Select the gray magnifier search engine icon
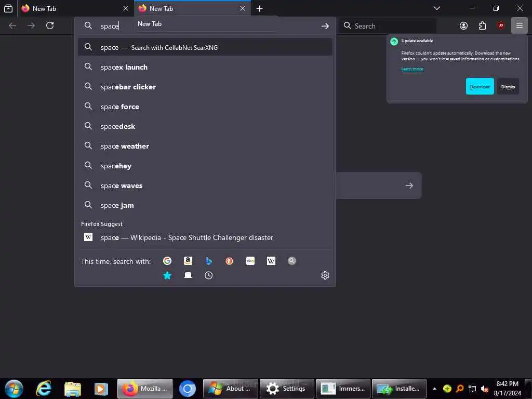532x399 pixels. pos(292,261)
